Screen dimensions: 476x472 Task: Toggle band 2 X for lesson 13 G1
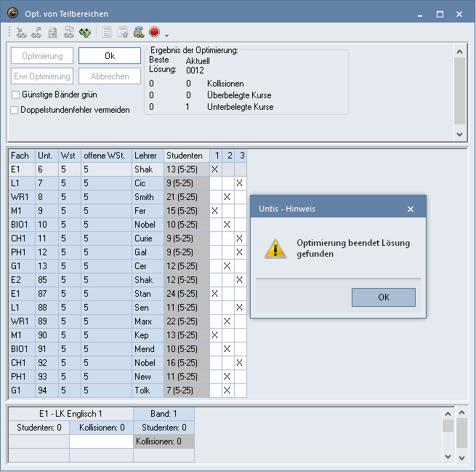click(x=228, y=266)
